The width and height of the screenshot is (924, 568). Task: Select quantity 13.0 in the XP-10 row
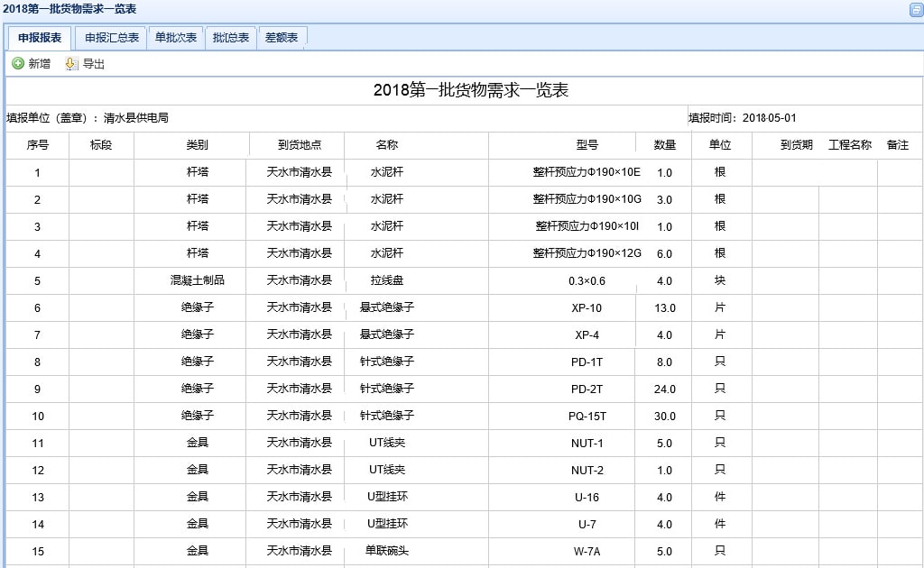[x=665, y=307]
